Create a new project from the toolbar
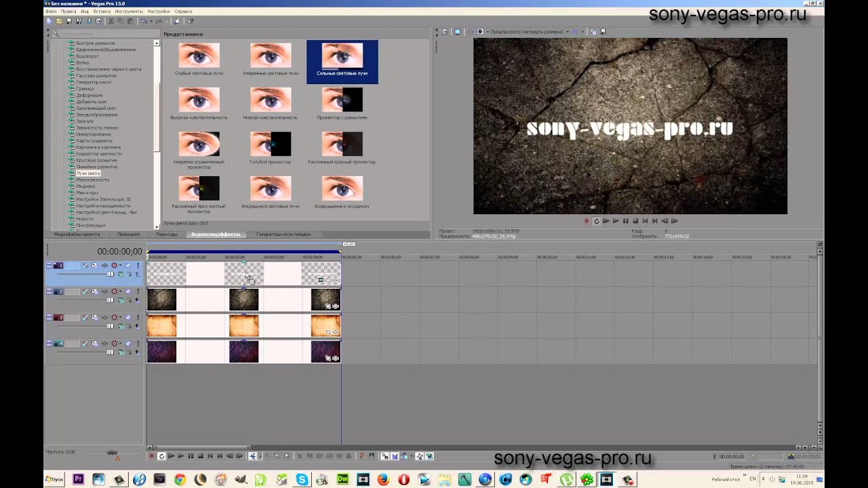This screenshot has height=488, width=868. (49, 22)
